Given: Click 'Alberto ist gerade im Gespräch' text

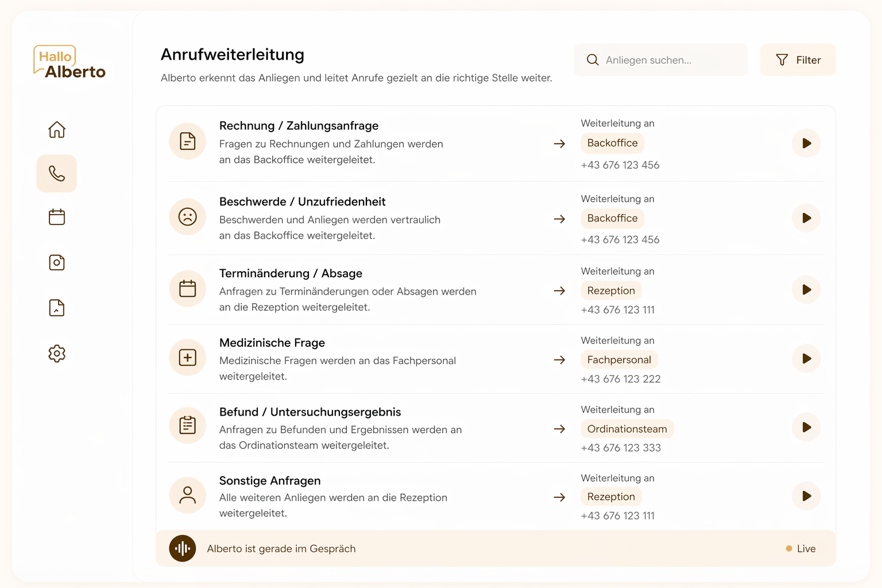Looking at the screenshot, I should (281, 548).
